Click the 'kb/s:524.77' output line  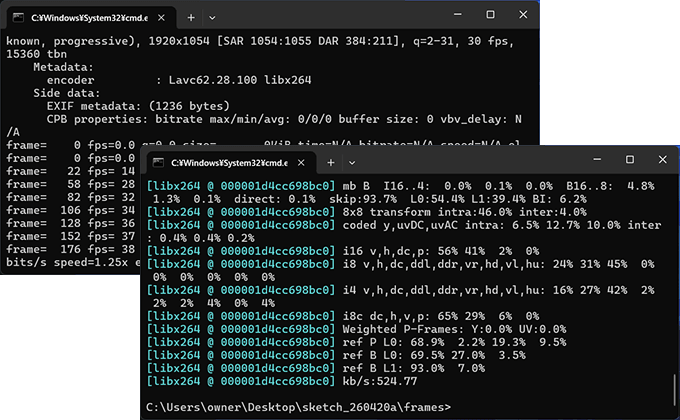pyautogui.click(x=282, y=381)
